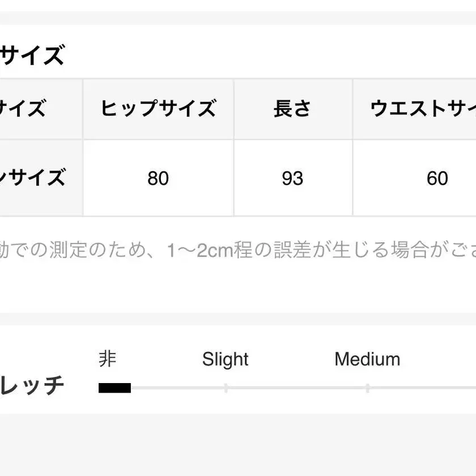Image resolution: width=476 pixels, height=476 pixels.
Task: Click the Medium stretch label
Action: point(367,359)
